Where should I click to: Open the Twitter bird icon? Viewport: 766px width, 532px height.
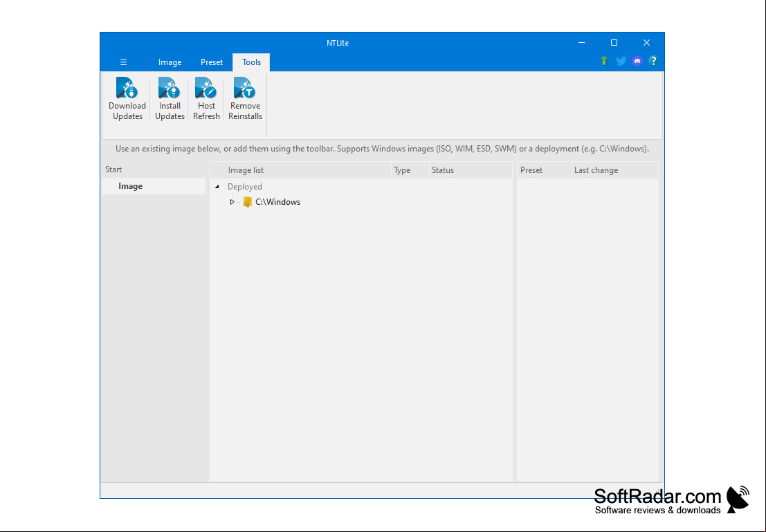621,61
